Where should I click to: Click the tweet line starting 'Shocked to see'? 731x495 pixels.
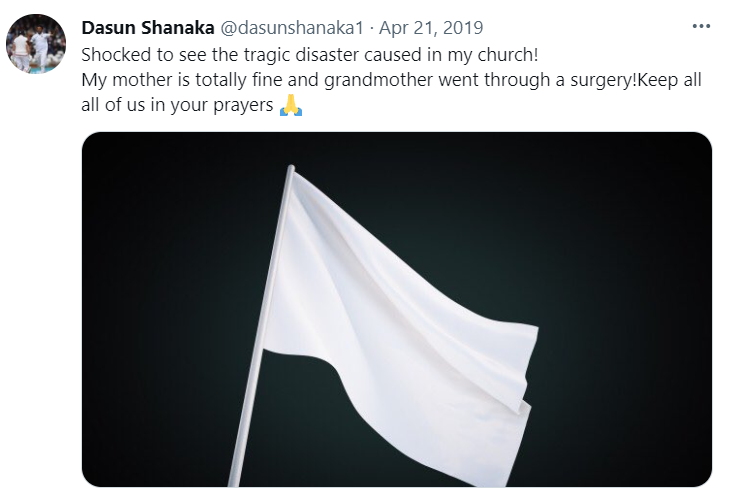coord(310,55)
